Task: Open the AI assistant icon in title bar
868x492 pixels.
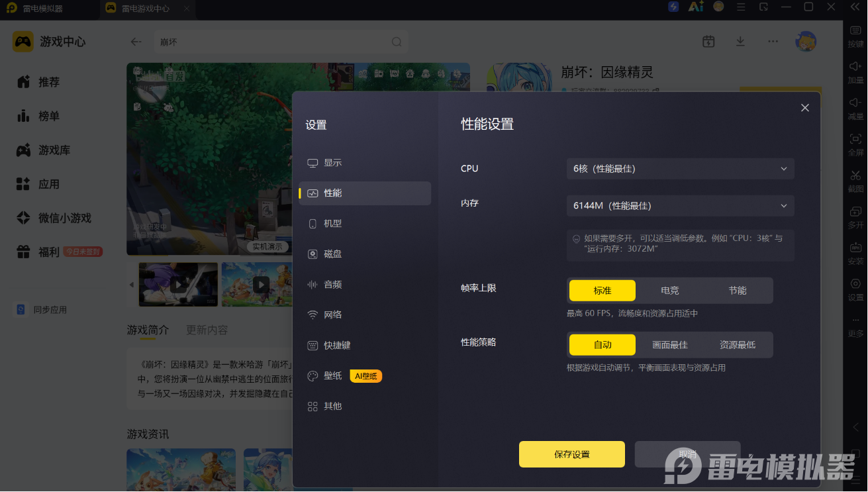Action: [695, 7]
